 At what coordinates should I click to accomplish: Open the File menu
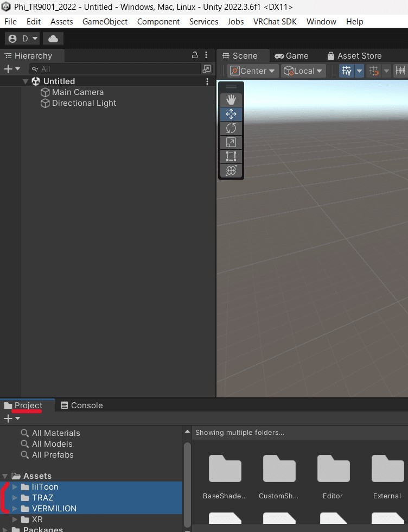point(10,21)
